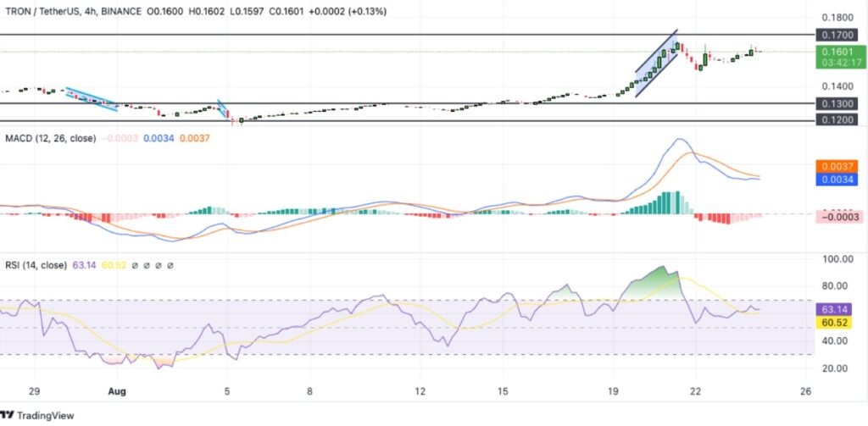Click the 22 date label on time axis
This screenshot has height=426, width=868.
click(696, 391)
